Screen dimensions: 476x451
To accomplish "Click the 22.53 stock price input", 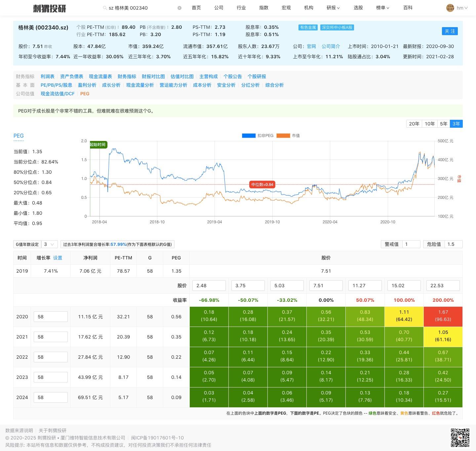I will (443, 286).
